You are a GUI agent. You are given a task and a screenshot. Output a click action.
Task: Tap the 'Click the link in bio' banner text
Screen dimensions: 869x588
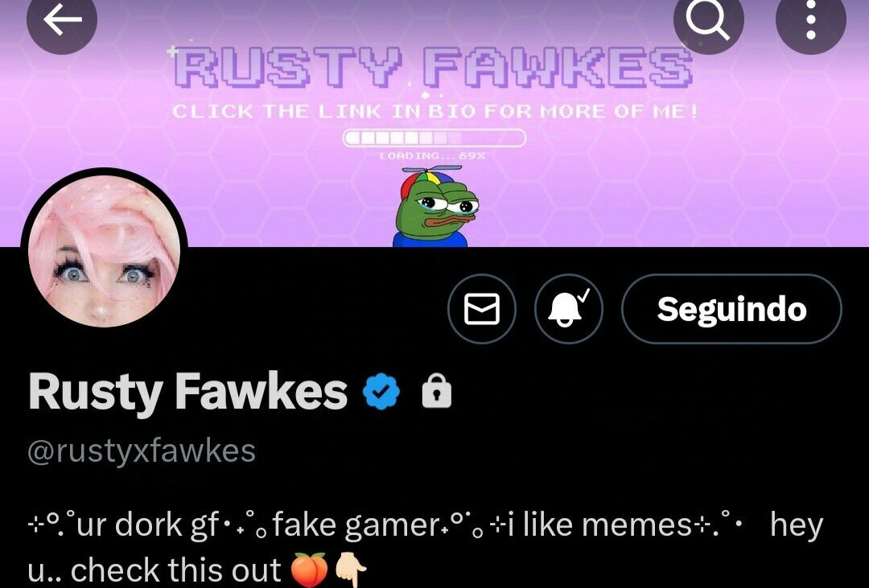coord(435,111)
